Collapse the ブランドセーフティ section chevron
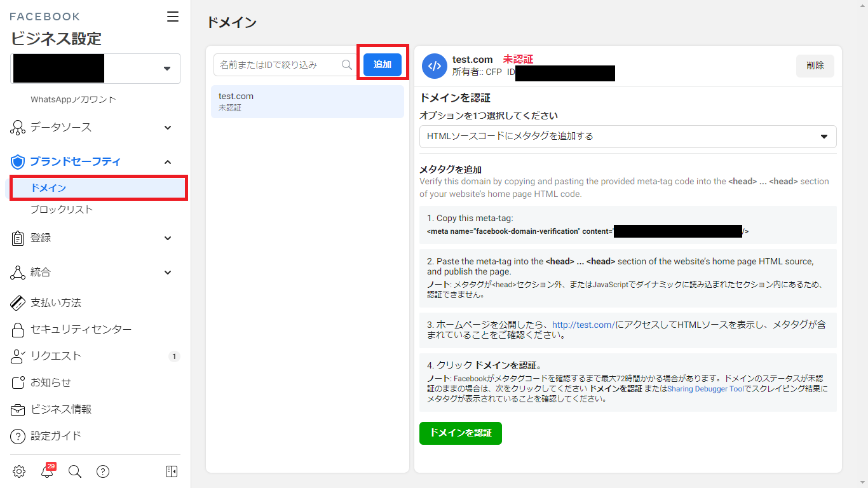This screenshot has height=488, width=868. point(168,162)
